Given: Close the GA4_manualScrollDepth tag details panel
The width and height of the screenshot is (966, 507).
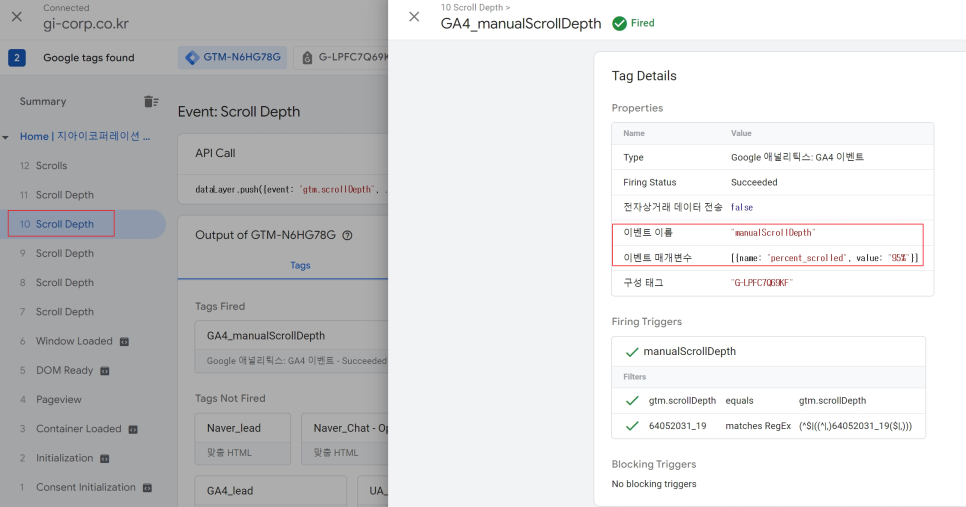Looking at the screenshot, I should pyautogui.click(x=414, y=17).
